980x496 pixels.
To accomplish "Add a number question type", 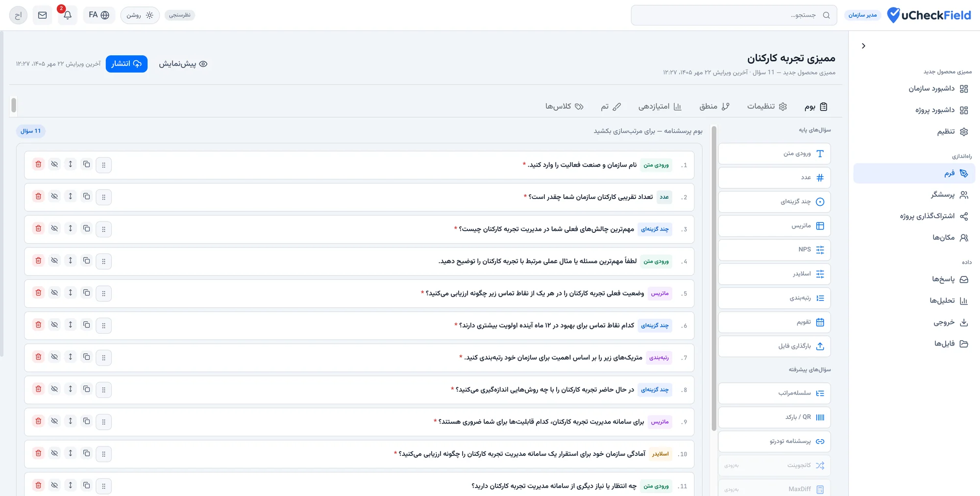I will point(774,178).
